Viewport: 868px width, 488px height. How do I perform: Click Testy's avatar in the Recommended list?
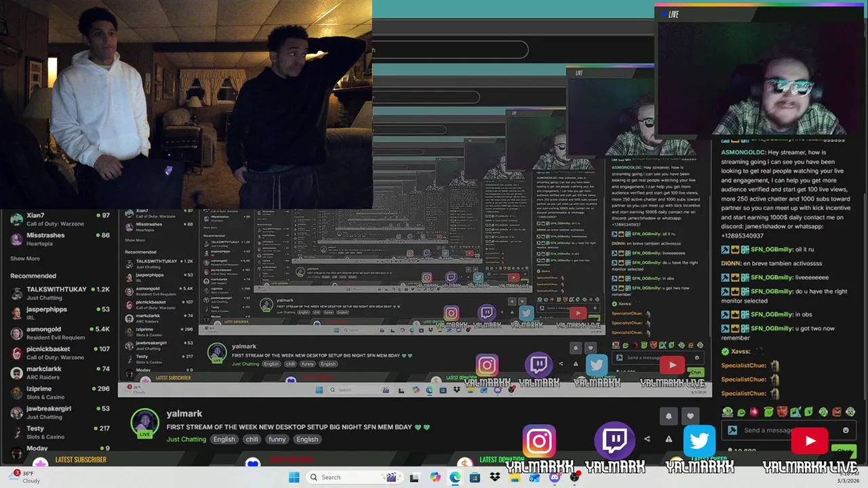click(17, 432)
